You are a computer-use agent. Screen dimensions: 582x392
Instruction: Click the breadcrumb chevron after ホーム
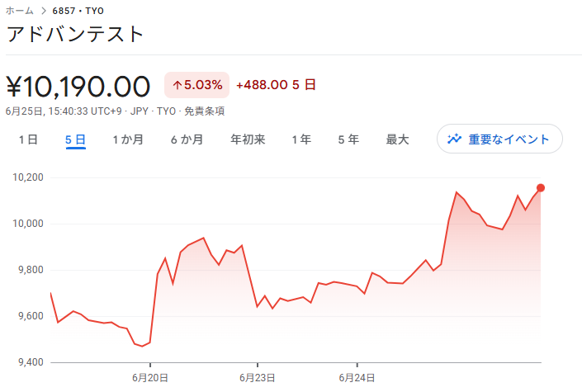tap(44, 11)
